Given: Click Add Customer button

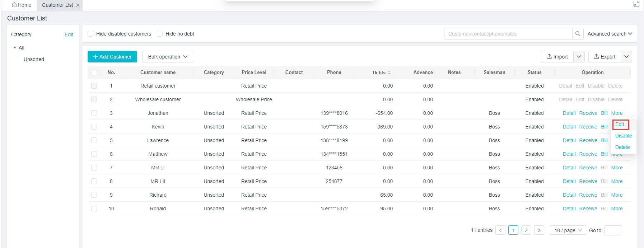Looking at the screenshot, I should (x=112, y=57).
